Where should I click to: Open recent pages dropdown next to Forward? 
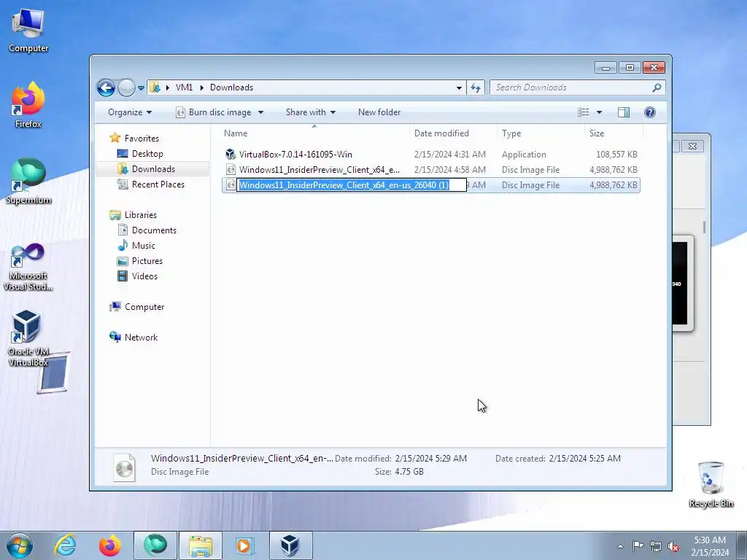click(141, 88)
